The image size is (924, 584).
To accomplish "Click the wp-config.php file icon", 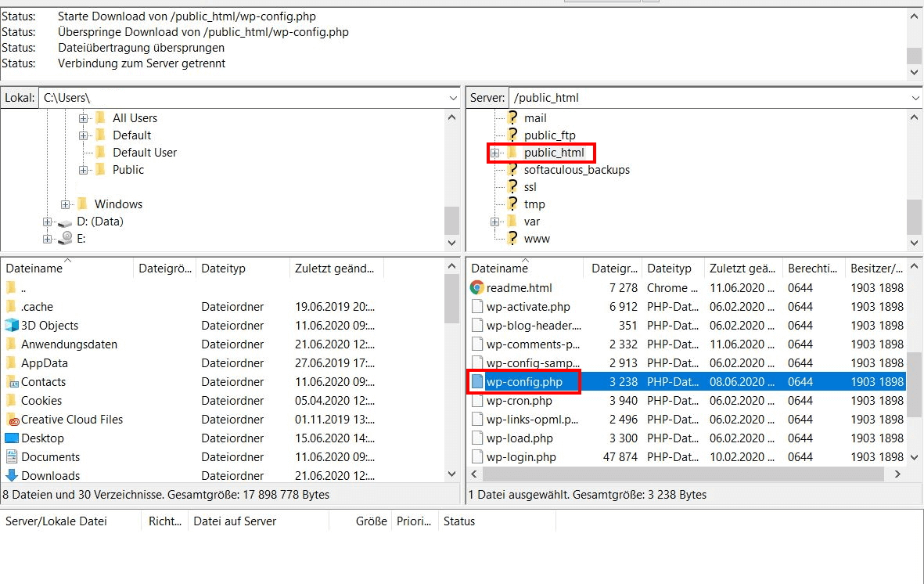I will [476, 382].
